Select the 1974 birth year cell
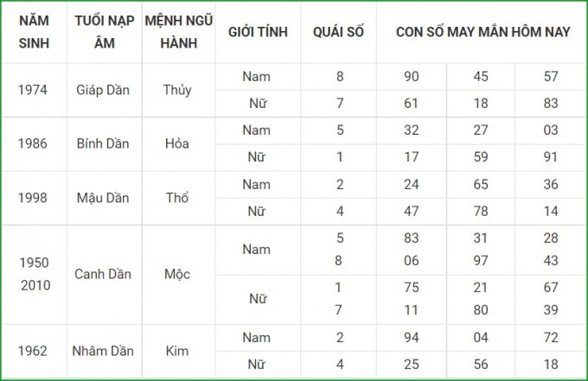This screenshot has width=588, height=381. (x=33, y=90)
